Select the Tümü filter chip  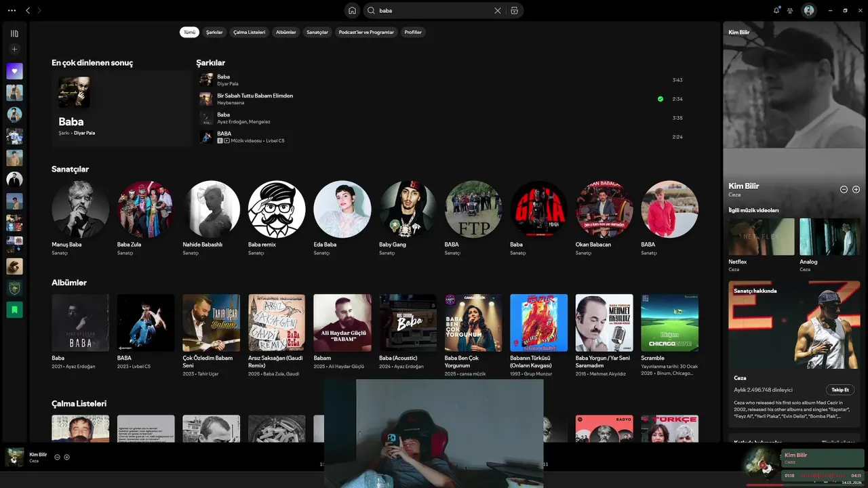[189, 32]
